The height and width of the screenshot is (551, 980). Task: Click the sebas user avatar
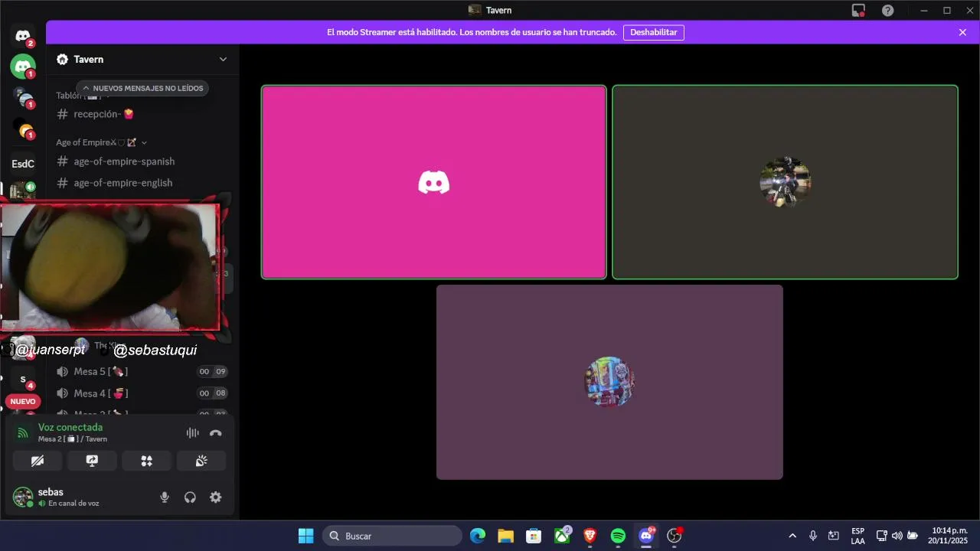(x=23, y=497)
